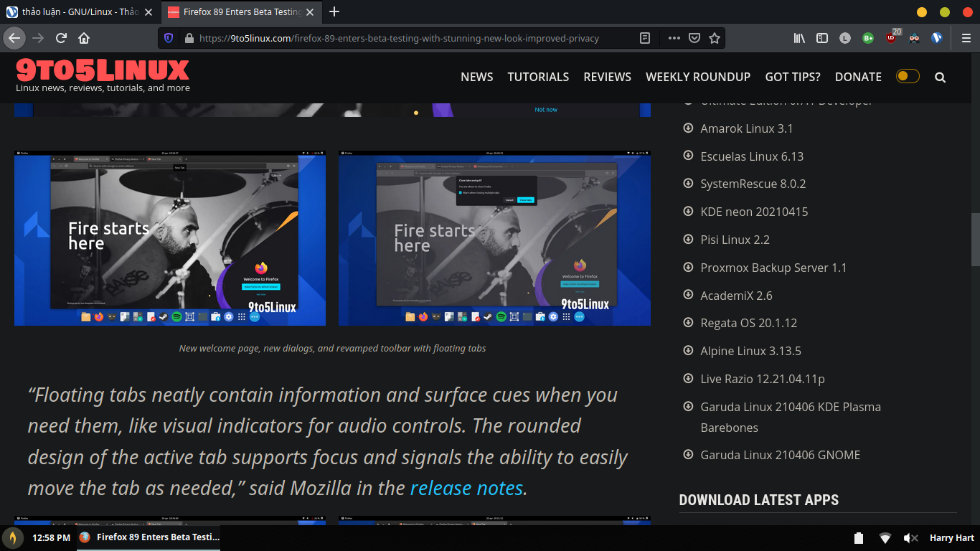980x551 pixels.
Task: Go to the REVIEWS section
Action: point(608,77)
